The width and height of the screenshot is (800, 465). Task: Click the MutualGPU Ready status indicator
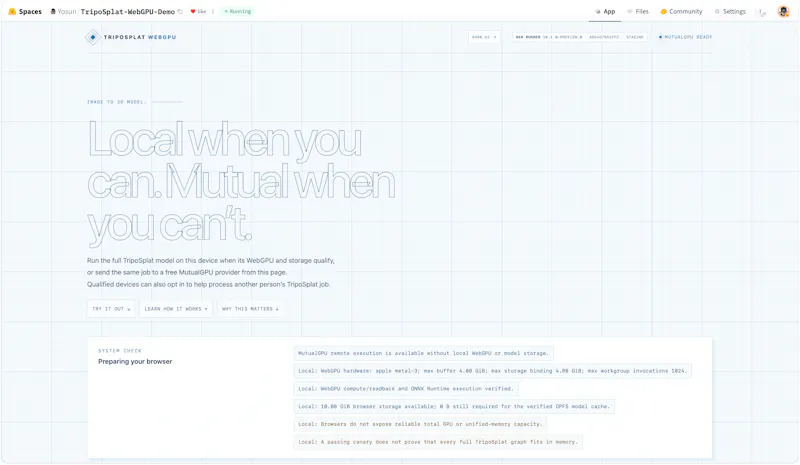tap(685, 37)
